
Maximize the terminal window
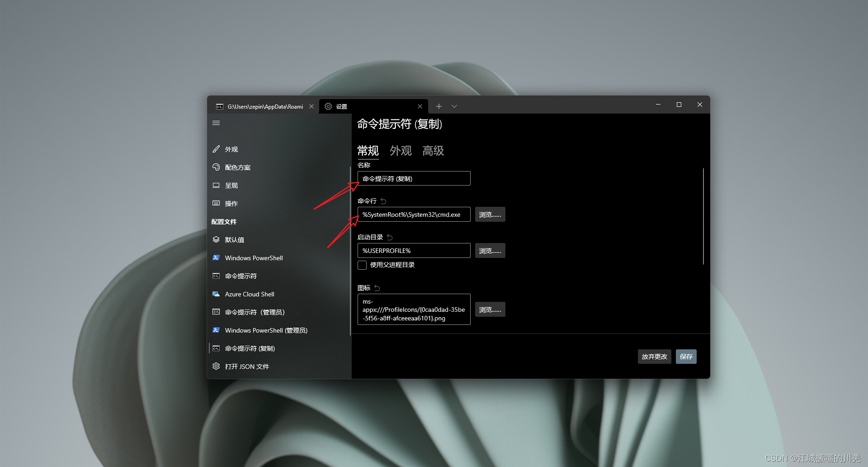(x=679, y=105)
